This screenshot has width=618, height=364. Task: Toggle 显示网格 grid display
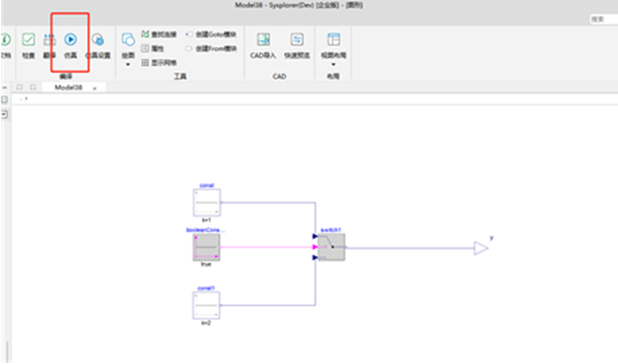159,63
